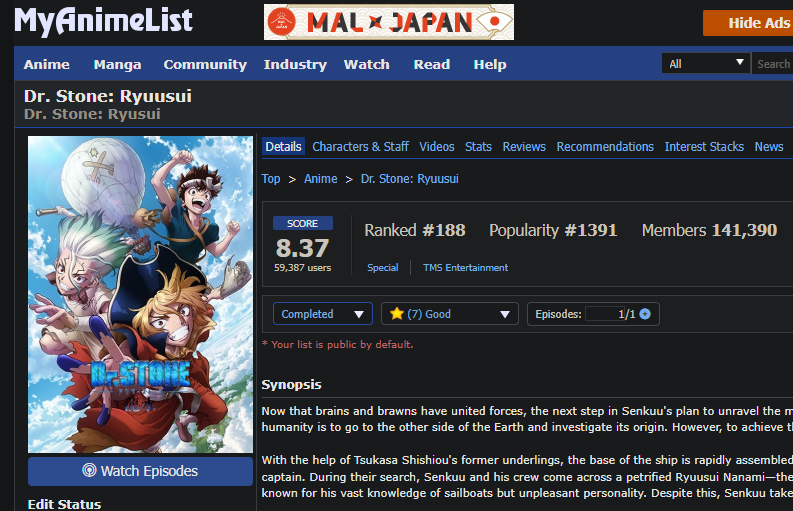Click the MAL x Japan banner
The width and height of the screenshot is (793, 511).
coord(389,22)
